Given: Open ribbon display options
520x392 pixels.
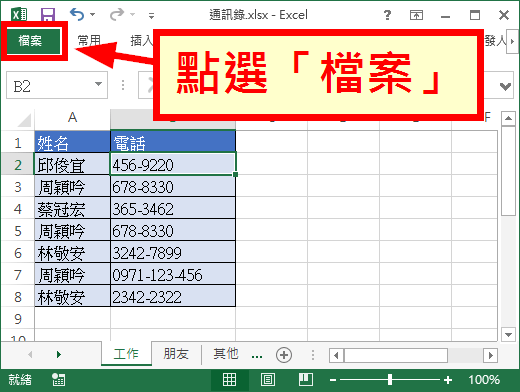Looking at the screenshot, I should [416, 15].
